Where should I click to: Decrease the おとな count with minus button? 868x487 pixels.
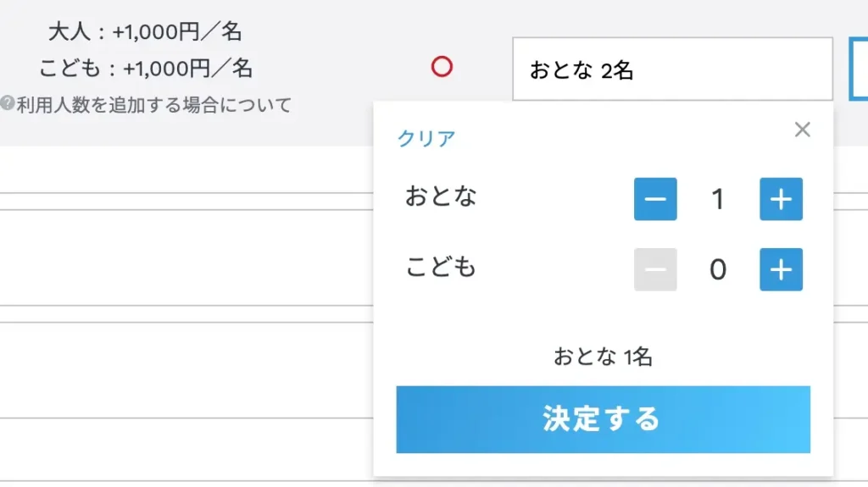pos(655,199)
